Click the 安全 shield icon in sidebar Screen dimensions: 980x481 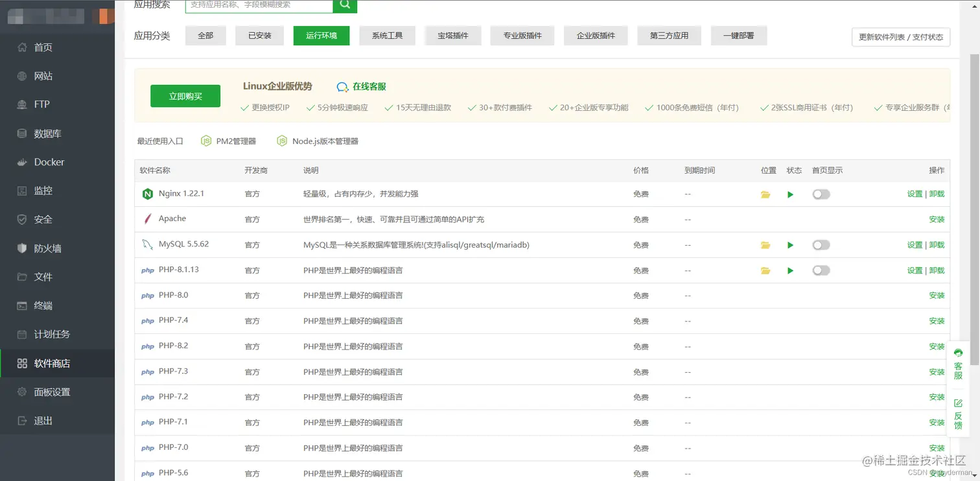22,219
